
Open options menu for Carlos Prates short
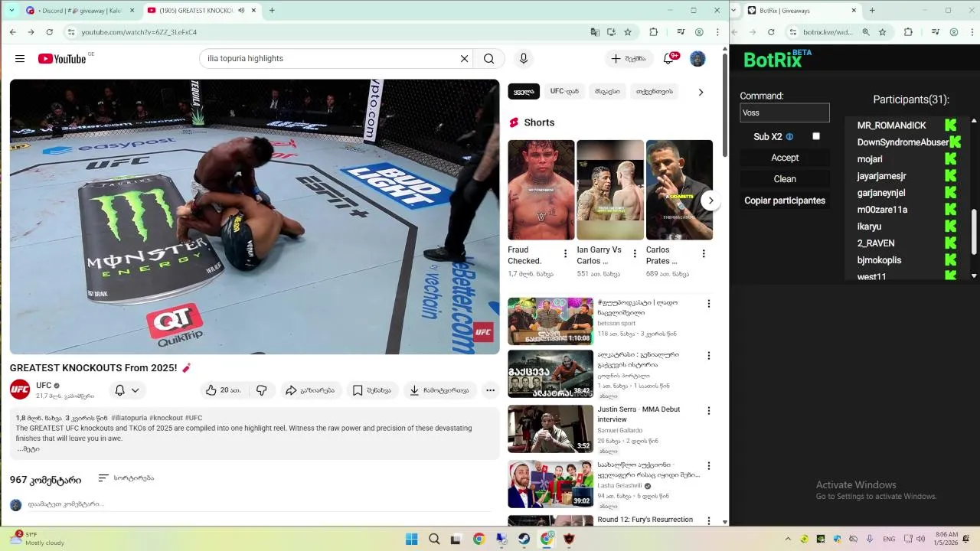click(704, 254)
